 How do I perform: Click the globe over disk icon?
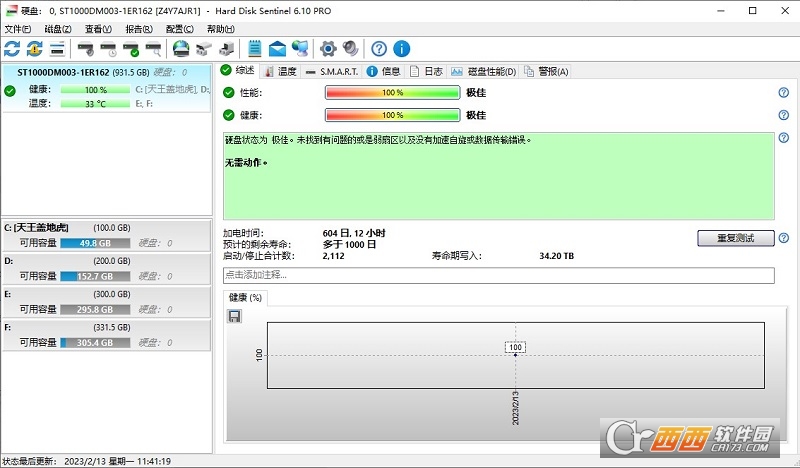click(x=181, y=49)
